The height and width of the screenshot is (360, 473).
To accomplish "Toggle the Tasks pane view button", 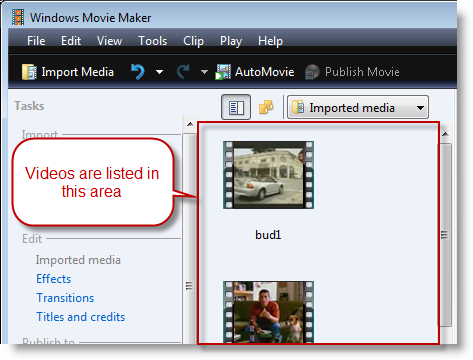I will tap(236, 107).
